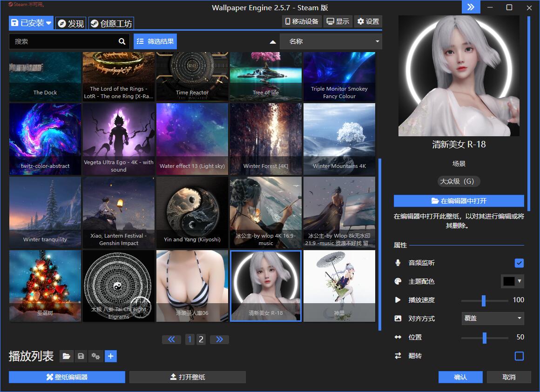Go to next page double-arrow
The image size is (540, 392).
(x=219, y=340)
